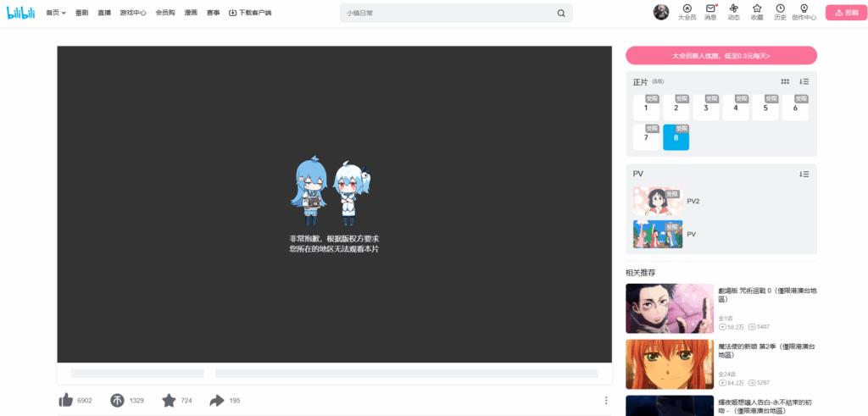
Task: Click the bilibili logo
Action: point(20,13)
